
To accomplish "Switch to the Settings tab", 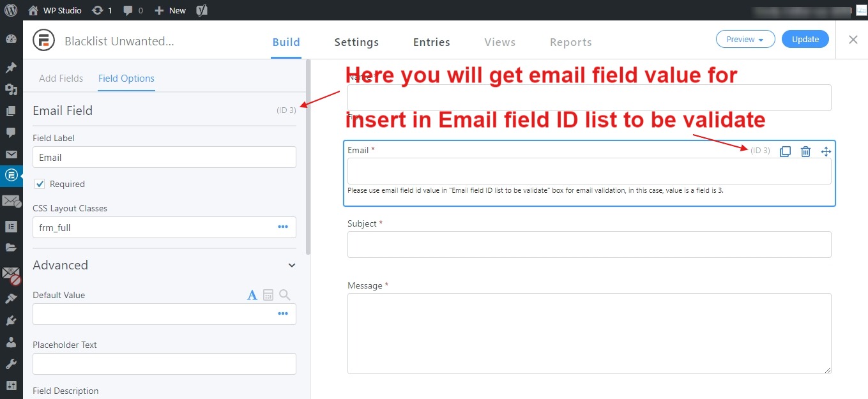I will pos(356,42).
